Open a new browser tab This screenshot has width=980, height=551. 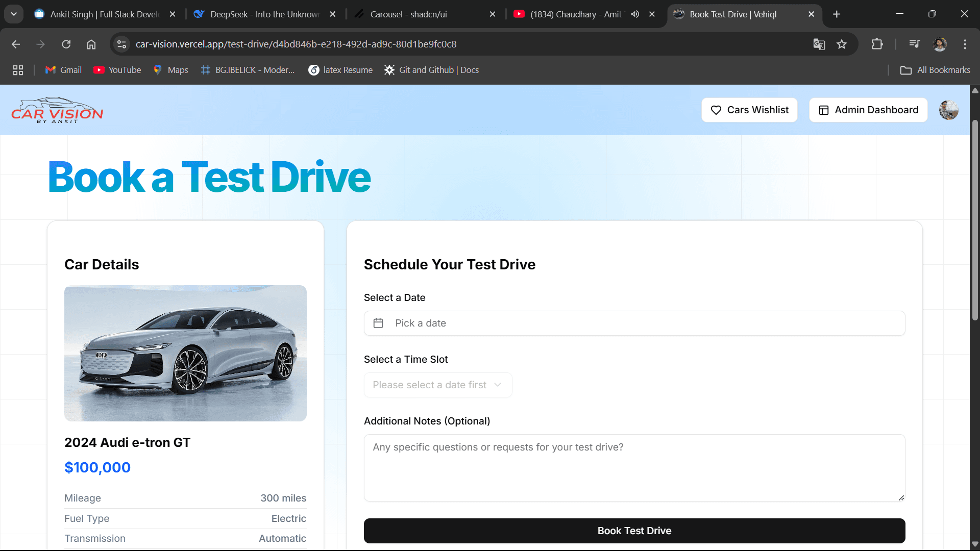click(x=837, y=14)
